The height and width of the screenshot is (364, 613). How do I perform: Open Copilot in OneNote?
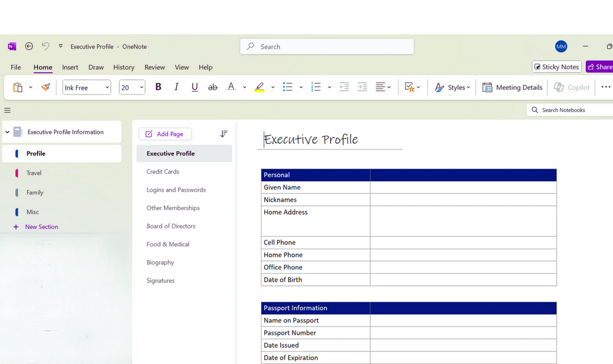(x=571, y=87)
